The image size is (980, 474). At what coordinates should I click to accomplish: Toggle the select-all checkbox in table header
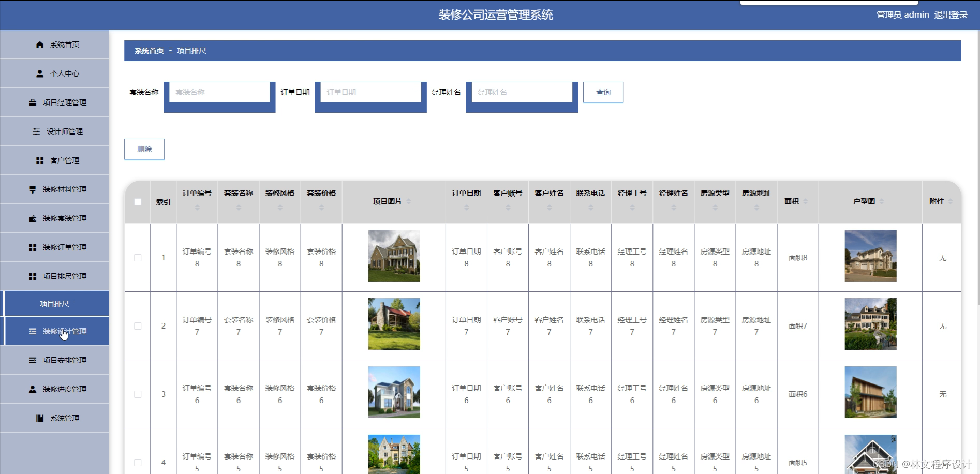138,202
